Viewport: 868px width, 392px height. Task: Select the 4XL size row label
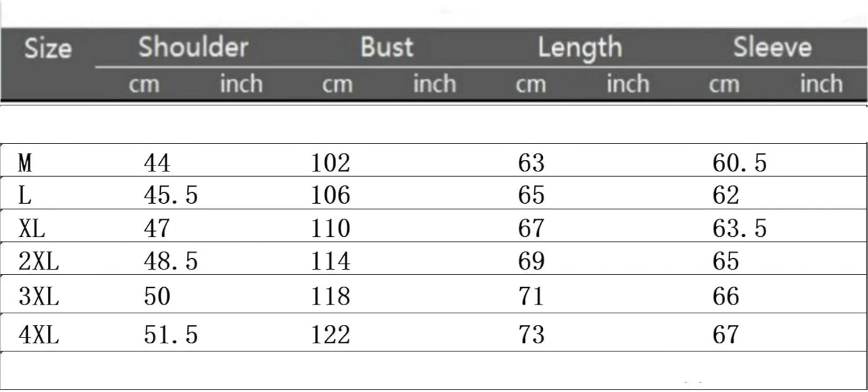39,335
